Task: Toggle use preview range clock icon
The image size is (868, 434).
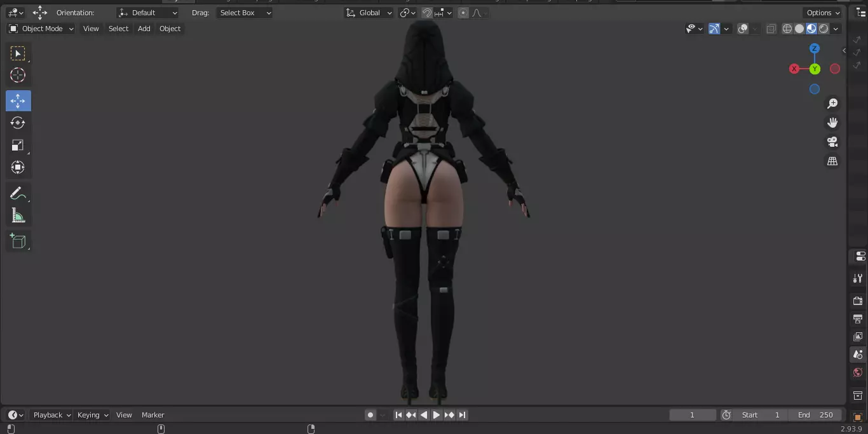Action: pos(726,415)
